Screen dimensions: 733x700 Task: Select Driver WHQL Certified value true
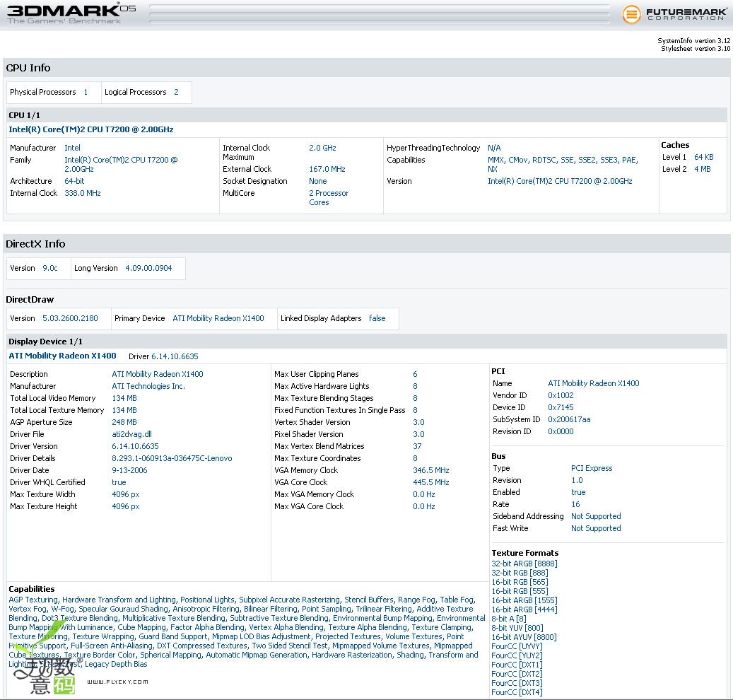[119, 482]
